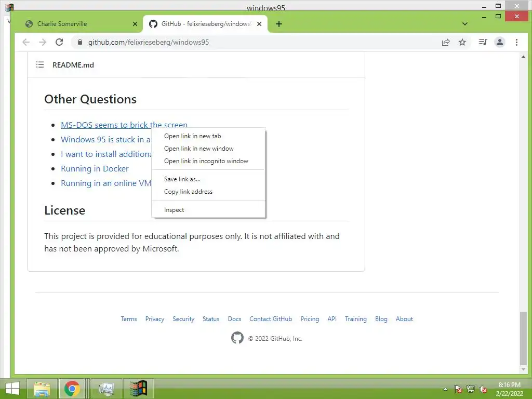Image resolution: width=532 pixels, height=399 pixels.
Task: Open the Terms footer link
Action: tap(129, 319)
